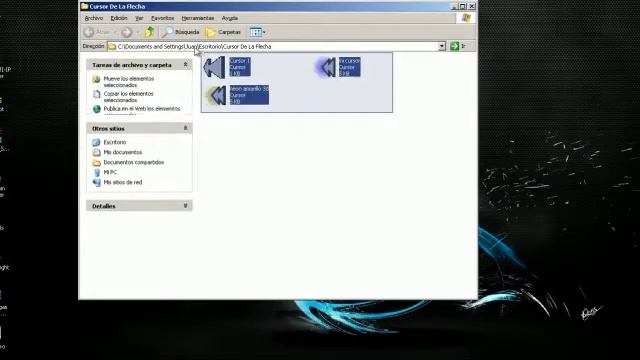640x360 pixels.
Task: Click the forward arrow navigation button
Action: pyautogui.click(x=127, y=32)
